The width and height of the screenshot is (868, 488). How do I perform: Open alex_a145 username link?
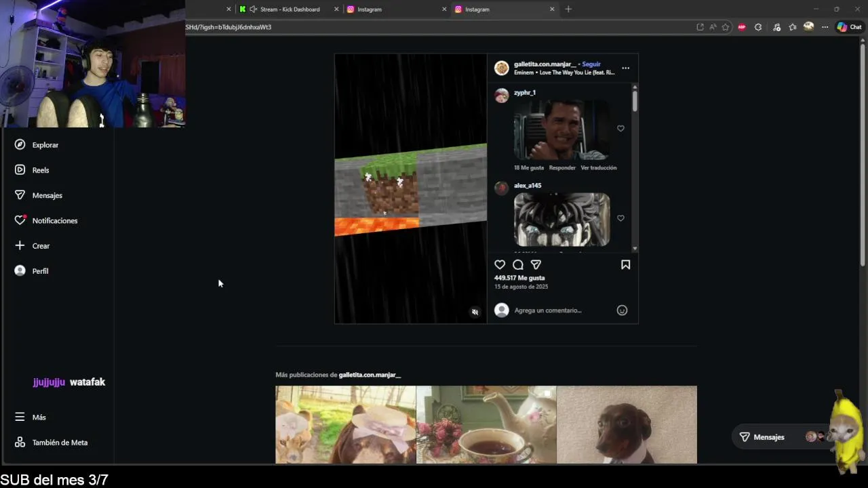[x=528, y=186]
